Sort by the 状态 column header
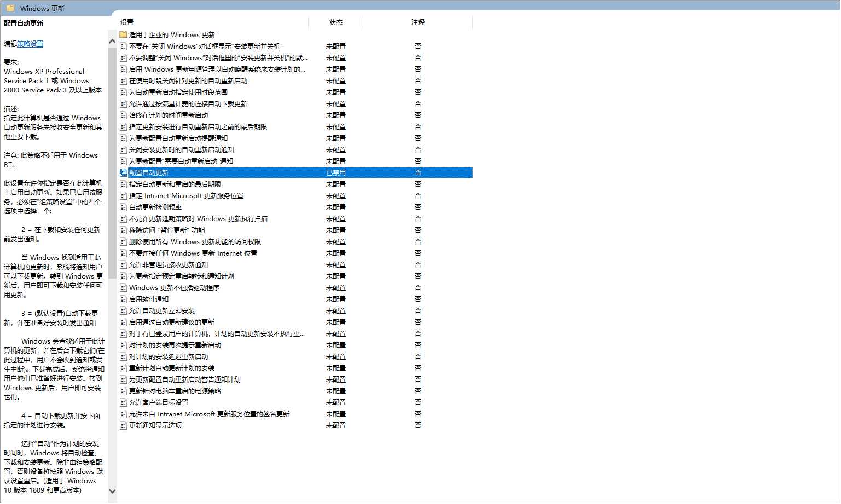This screenshot has width=841, height=504. (x=336, y=22)
